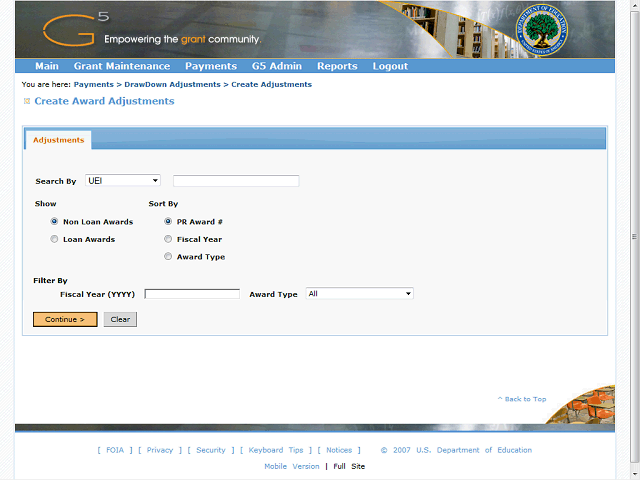The width and height of the screenshot is (640, 480).
Task: Click the vertical scrollbar thumb
Action: 635,236
